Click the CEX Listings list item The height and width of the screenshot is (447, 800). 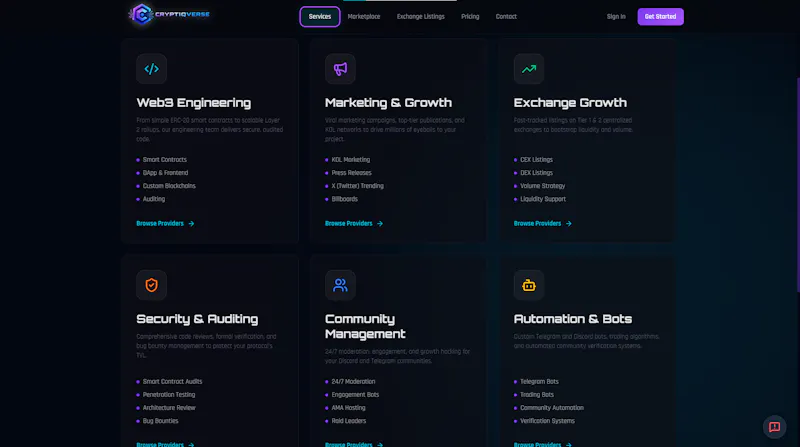[536, 160]
